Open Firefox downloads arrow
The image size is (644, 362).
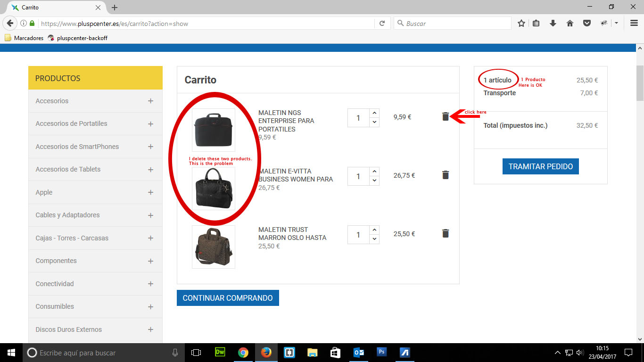click(553, 23)
